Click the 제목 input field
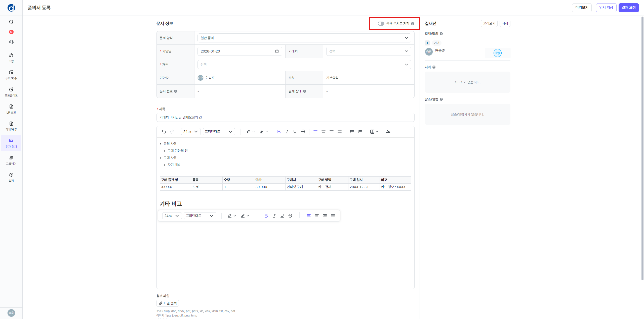This screenshot has width=644, height=319. (x=285, y=117)
